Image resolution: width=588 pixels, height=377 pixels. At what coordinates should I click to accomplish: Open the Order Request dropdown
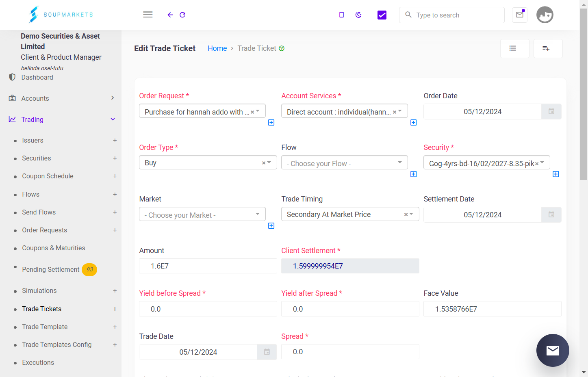202,111
